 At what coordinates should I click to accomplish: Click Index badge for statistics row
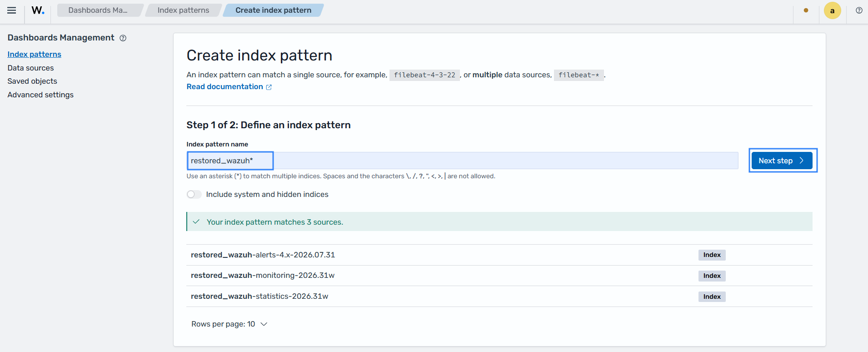(712, 297)
